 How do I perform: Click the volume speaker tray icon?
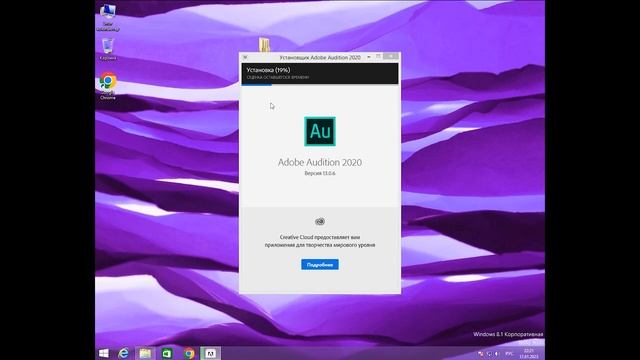tap(496, 353)
